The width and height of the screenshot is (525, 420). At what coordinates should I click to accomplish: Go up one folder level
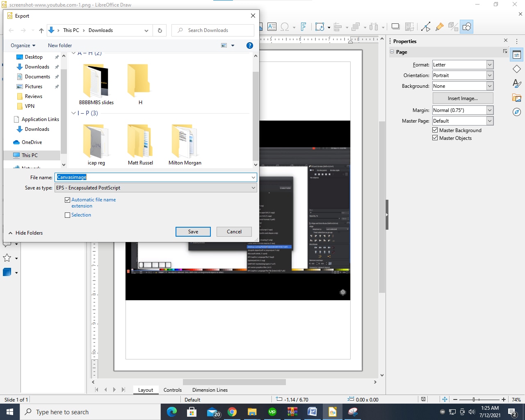pos(41,30)
